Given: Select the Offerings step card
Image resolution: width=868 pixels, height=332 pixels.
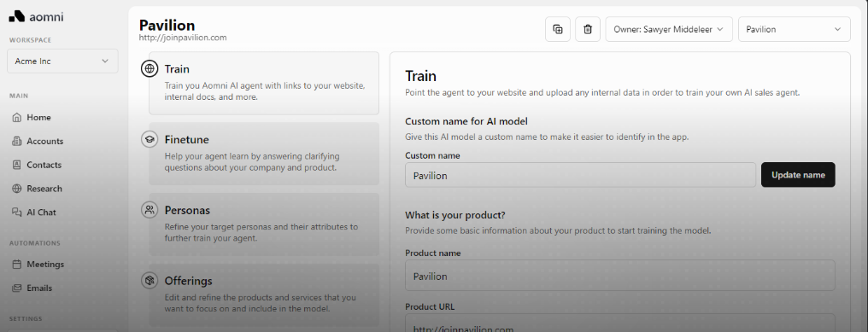Looking at the screenshot, I should tap(264, 295).
